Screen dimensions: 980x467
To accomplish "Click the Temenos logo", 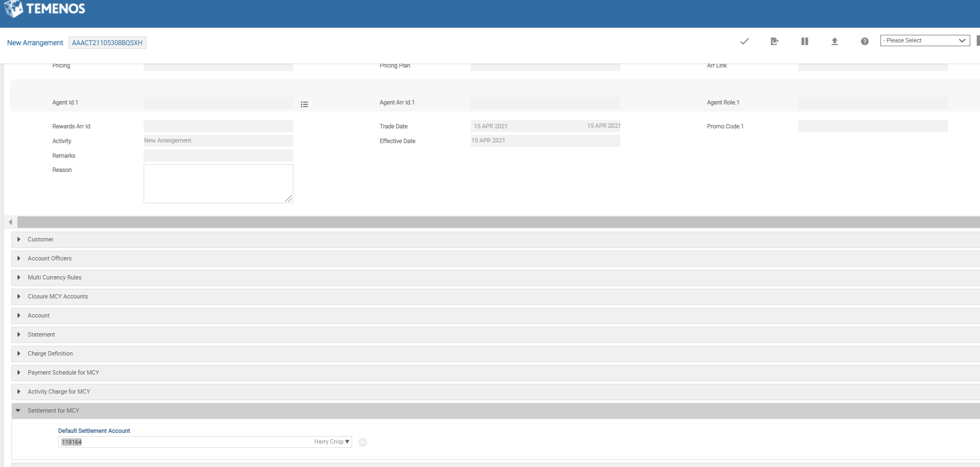I will coord(45,9).
